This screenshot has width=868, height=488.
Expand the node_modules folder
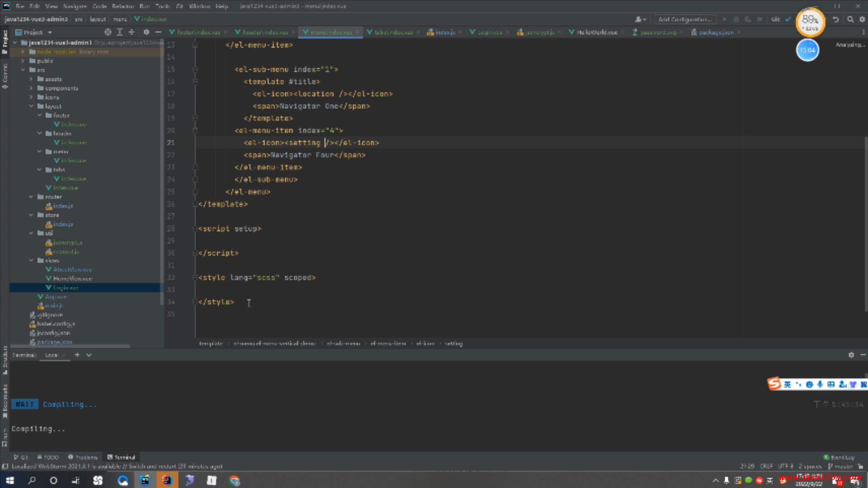[x=23, y=52]
